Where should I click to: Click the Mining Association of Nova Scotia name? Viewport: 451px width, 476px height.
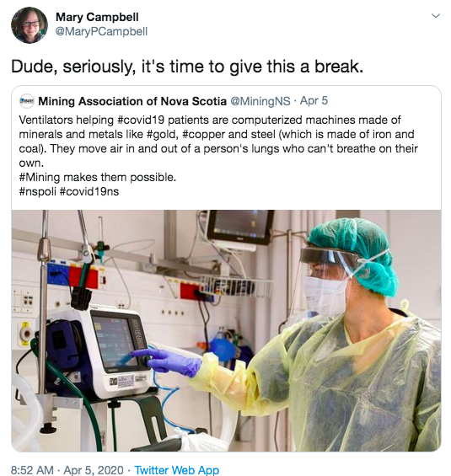pyautogui.click(x=132, y=101)
